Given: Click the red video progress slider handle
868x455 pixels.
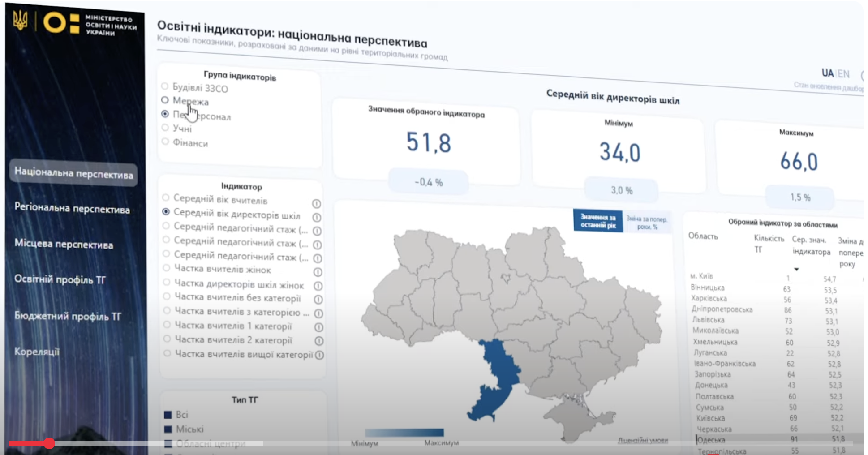Looking at the screenshot, I should point(49,443).
